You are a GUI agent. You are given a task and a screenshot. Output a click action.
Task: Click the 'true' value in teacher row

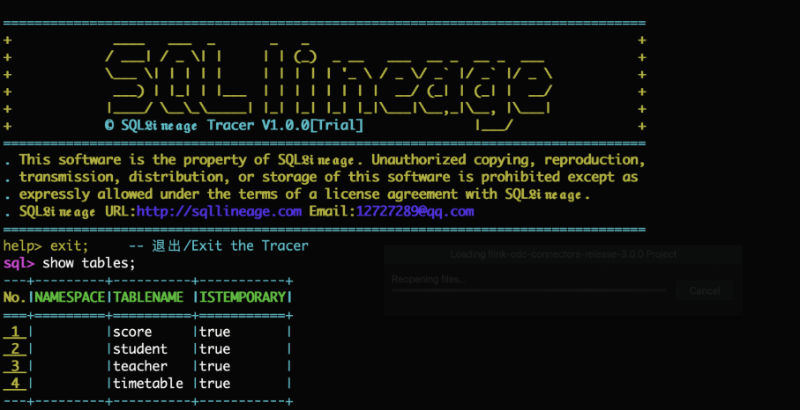tap(214, 367)
